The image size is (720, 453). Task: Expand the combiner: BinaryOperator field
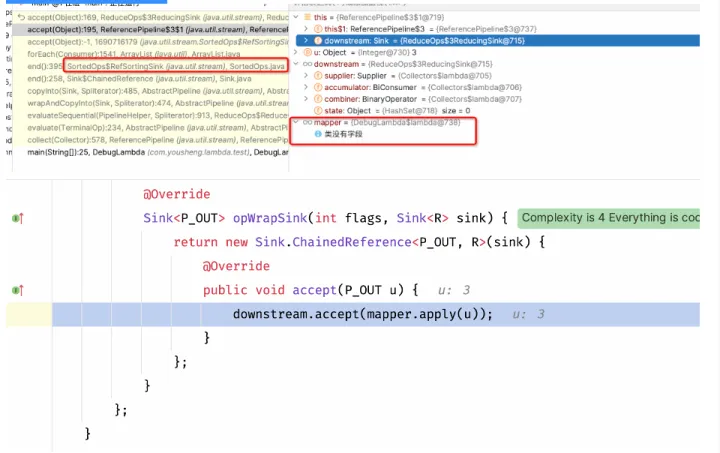pos(306,99)
